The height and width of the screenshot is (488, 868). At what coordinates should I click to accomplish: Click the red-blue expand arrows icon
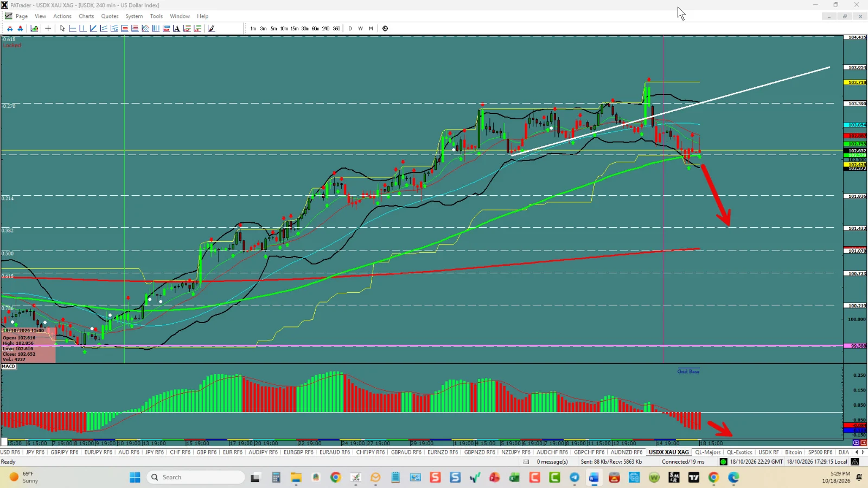pos(20,28)
